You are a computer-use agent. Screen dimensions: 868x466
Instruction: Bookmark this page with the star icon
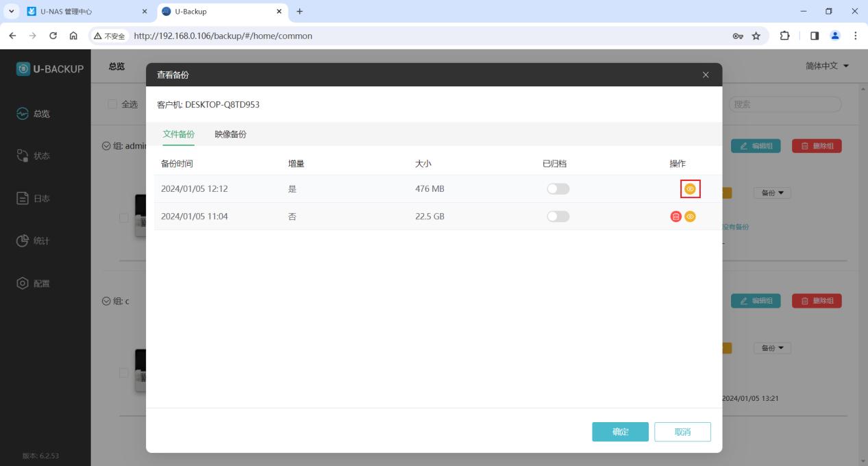(756, 36)
